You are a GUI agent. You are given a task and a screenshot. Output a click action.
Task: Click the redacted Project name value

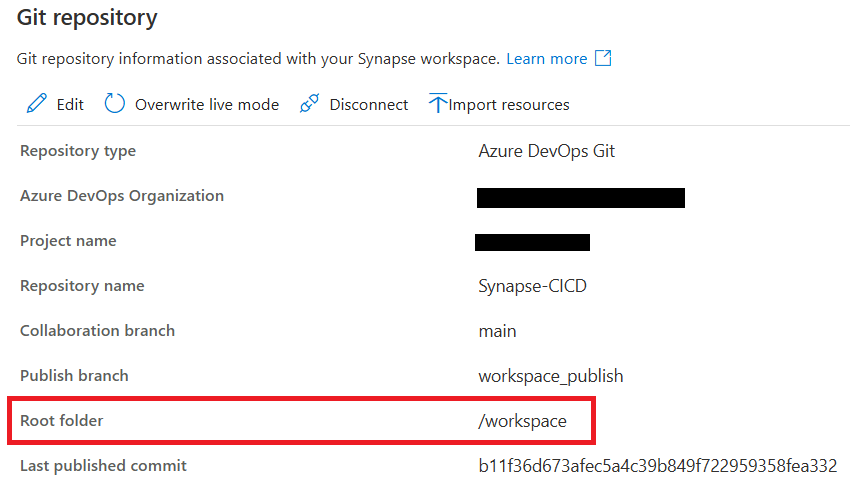coord(532,242)
